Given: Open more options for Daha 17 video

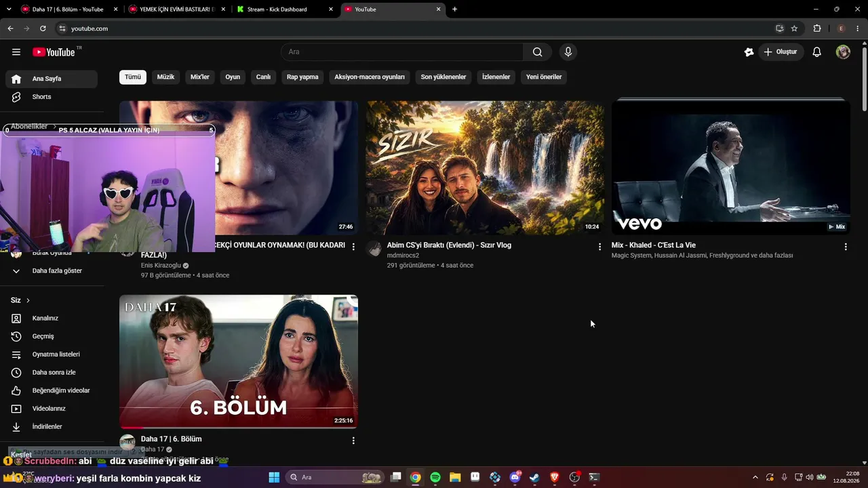Looking at the screenshot, I should [x=353, y=441].
